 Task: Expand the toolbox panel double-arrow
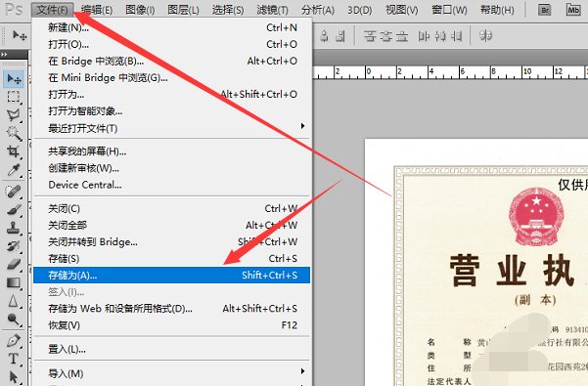click(4, 55)
